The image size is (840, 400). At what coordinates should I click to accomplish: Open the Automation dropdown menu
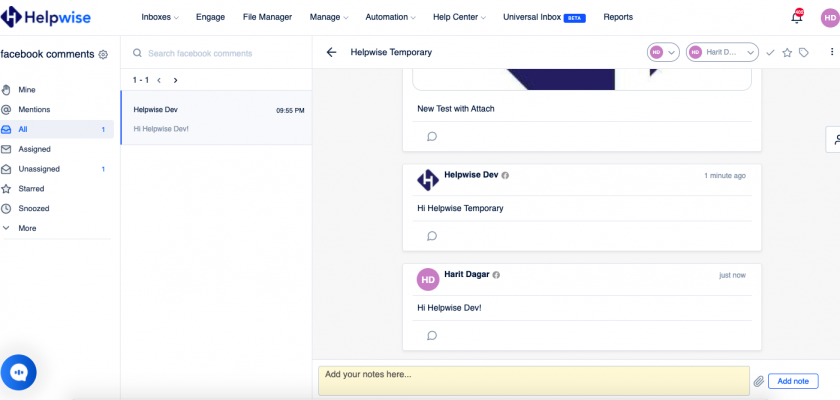[390, 17]
